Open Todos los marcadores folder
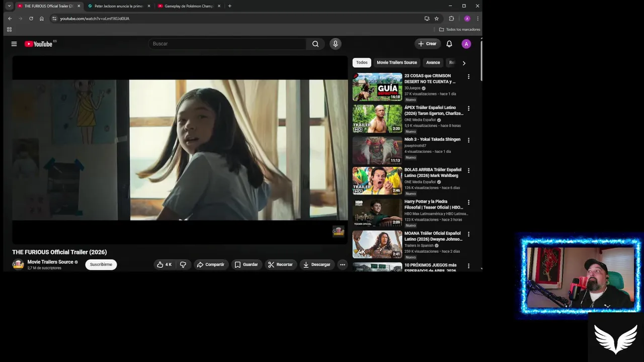 click(460, 30)
